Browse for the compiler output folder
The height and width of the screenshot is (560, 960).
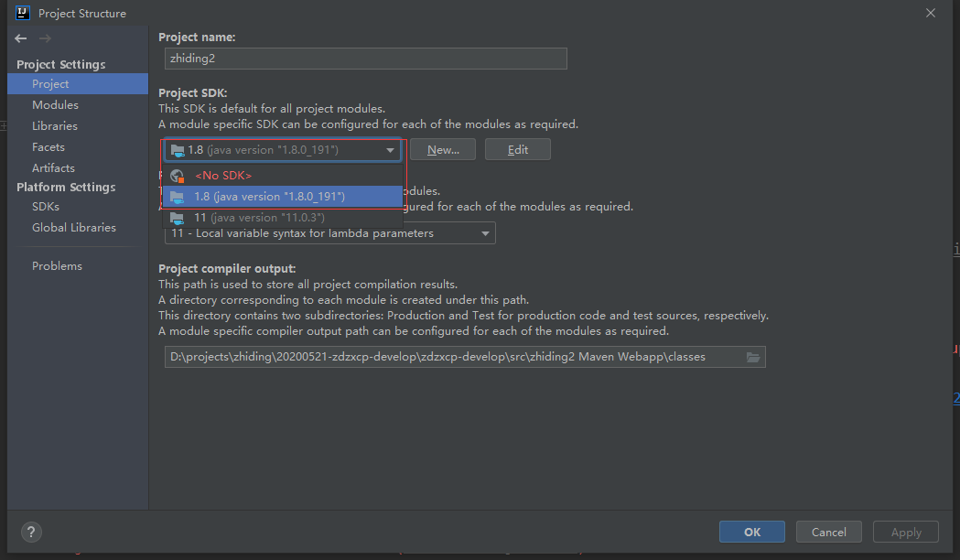click(x=753, y=357)
